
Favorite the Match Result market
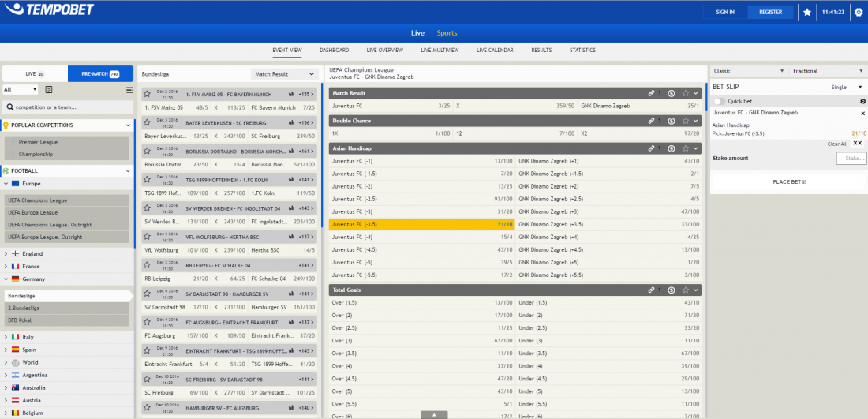pos(685,94)
